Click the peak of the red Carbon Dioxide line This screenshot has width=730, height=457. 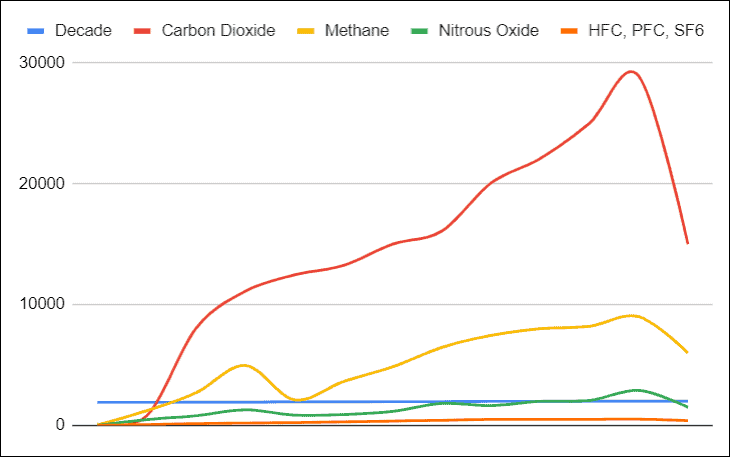(631, 72)
